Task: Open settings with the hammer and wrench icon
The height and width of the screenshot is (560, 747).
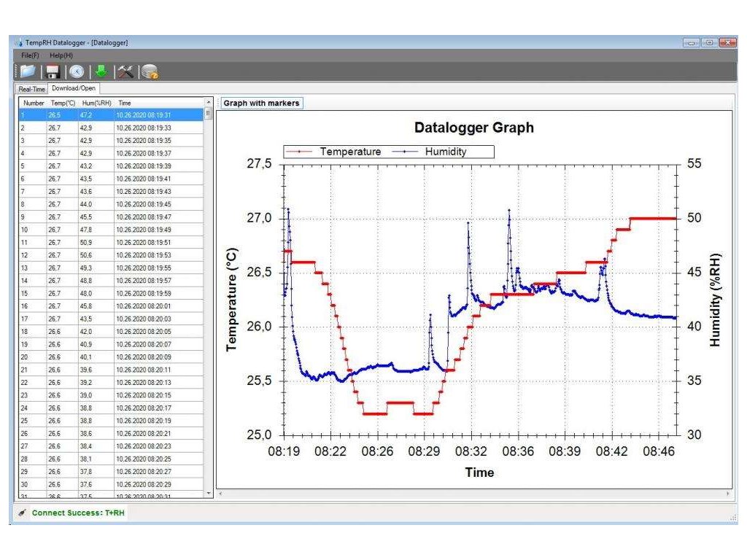Action: pyautogui.click(x=125, y=71)
